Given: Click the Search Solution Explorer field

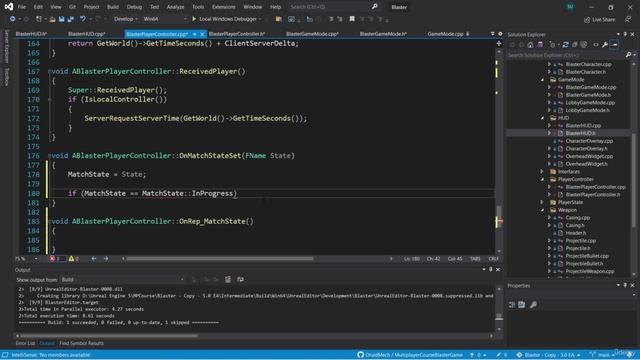Looking at the screenshot, I should click(565, 55).
